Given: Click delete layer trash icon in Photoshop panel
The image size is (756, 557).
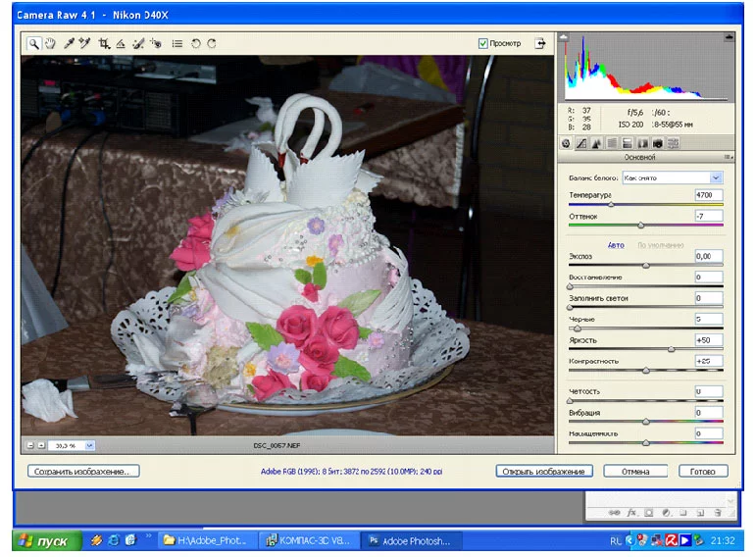Looking at the screenshot, I should pos(718,513).
